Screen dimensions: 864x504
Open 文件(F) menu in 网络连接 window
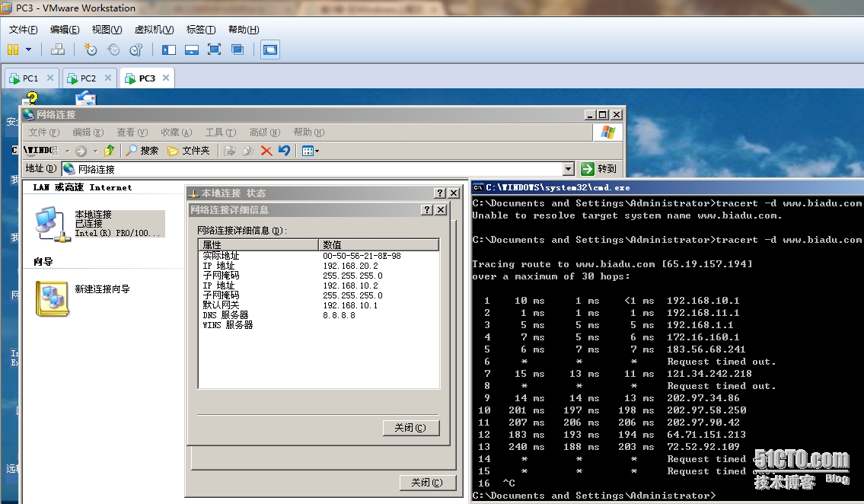click(x=43, y=132)
